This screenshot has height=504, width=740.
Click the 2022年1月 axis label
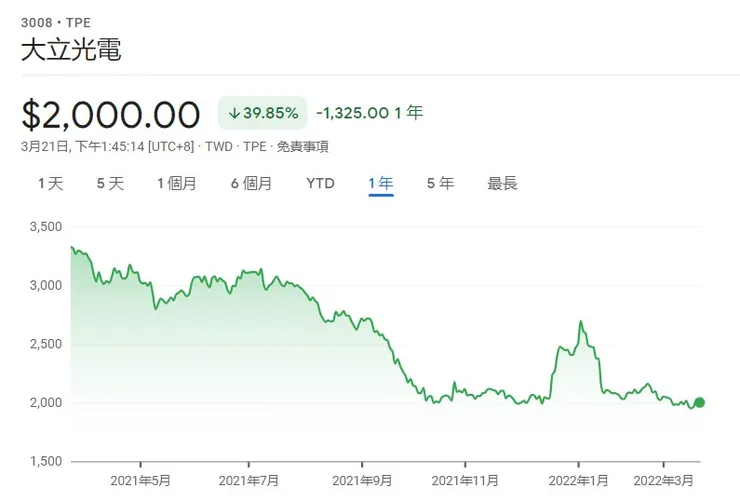click(x=578, y=481)
